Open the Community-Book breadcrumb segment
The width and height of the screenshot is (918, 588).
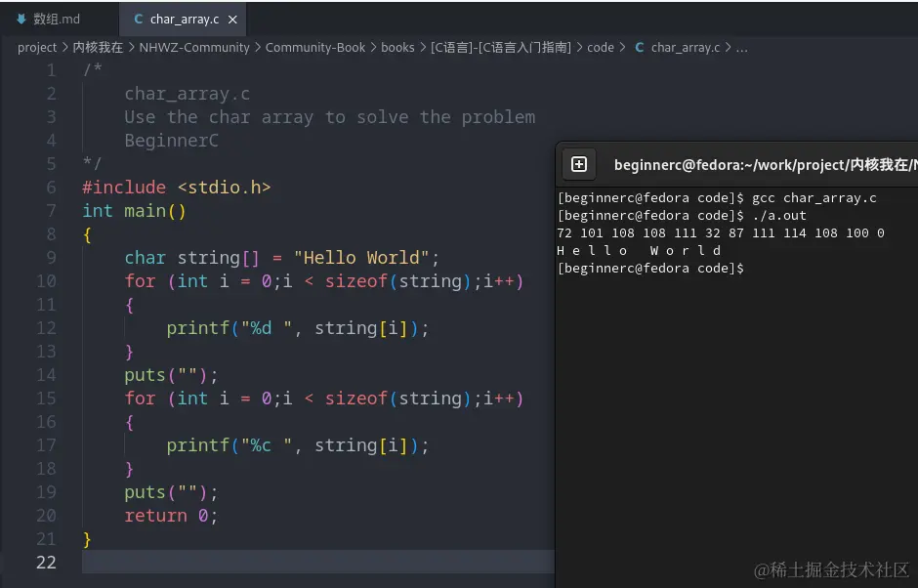tap(315, 48)
